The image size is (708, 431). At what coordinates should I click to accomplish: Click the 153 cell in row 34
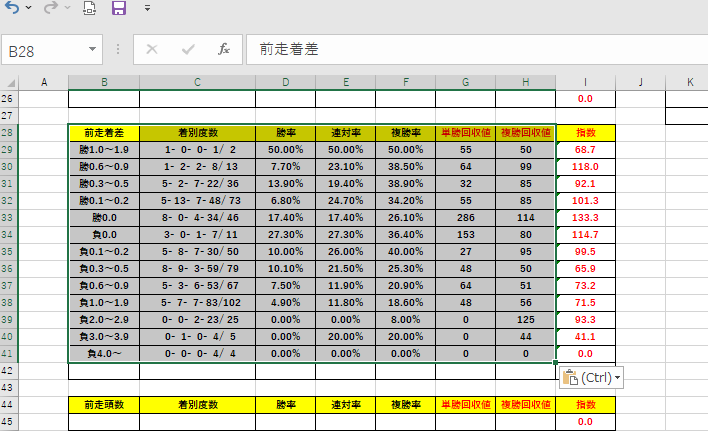[466, 235]
